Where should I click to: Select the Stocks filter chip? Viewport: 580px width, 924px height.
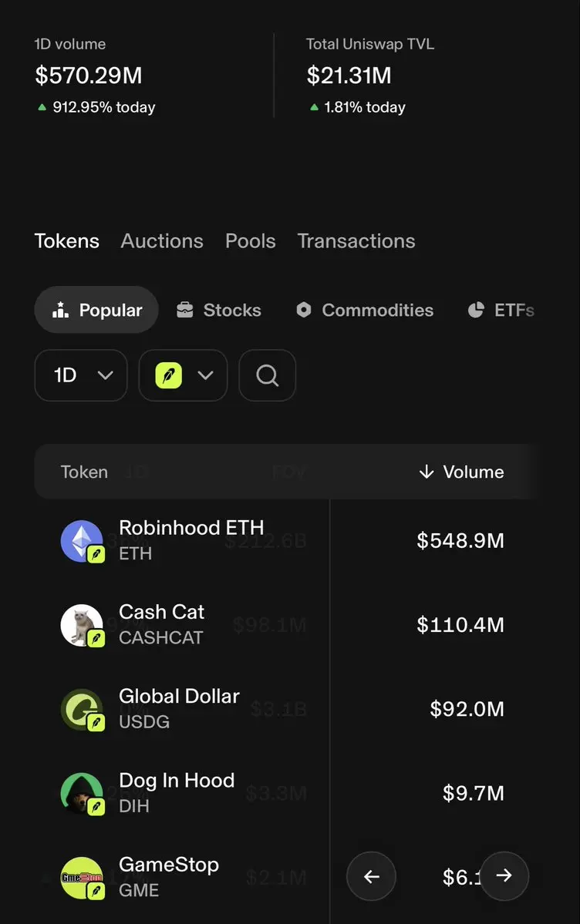coord(219,310)
